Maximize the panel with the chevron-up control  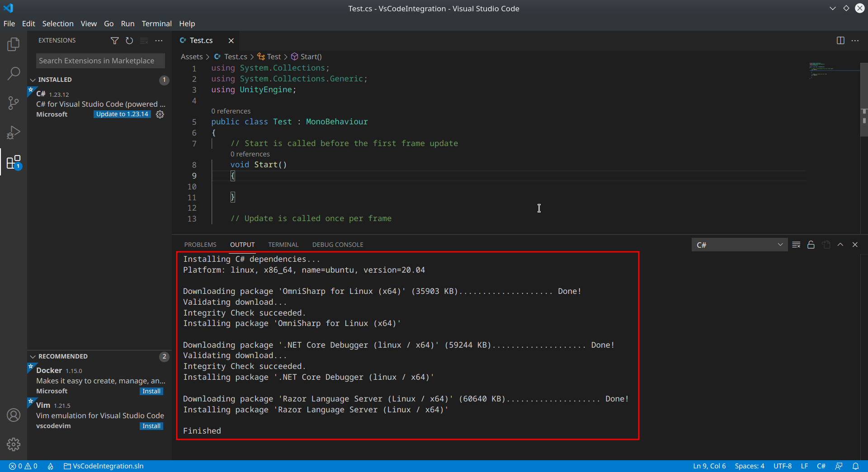coord(840,245)
